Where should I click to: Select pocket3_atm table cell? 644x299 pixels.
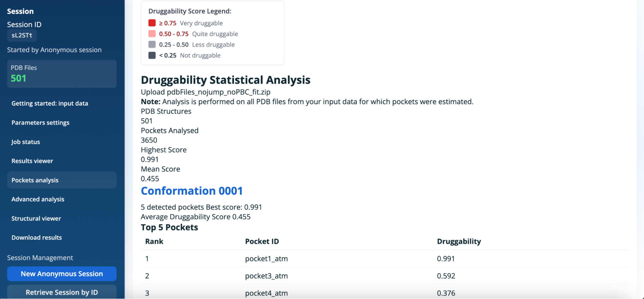coord(266,276)
